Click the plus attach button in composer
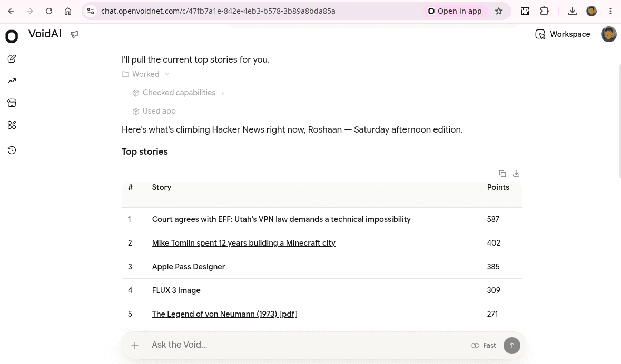 135,346
